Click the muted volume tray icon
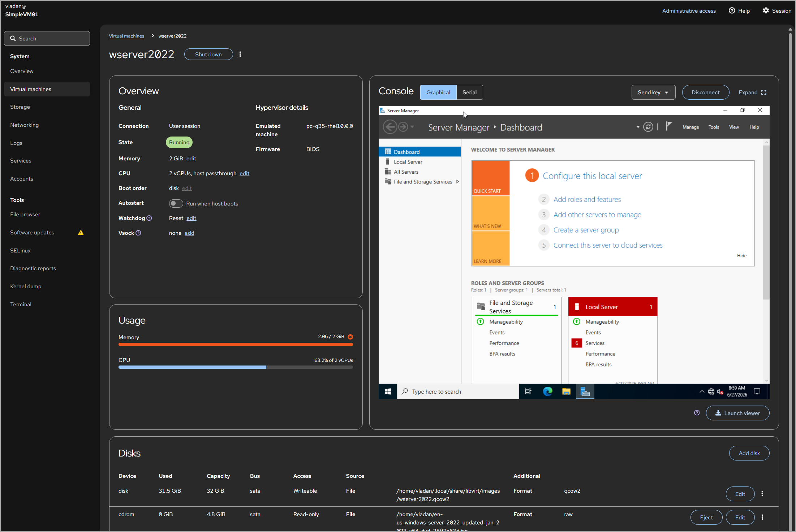This screenshot has width=796, height=532. pyautogui.click(x=720, y=392)
